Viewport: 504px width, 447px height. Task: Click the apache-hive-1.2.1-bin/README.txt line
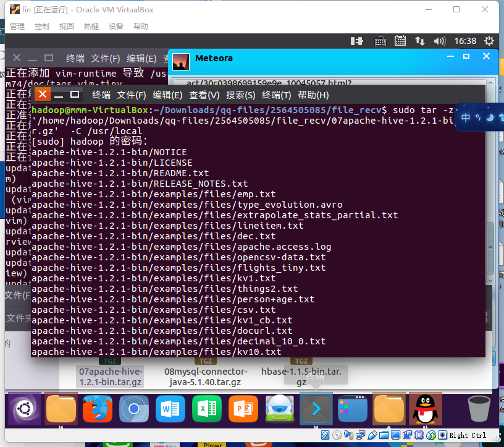coord(120,173)
